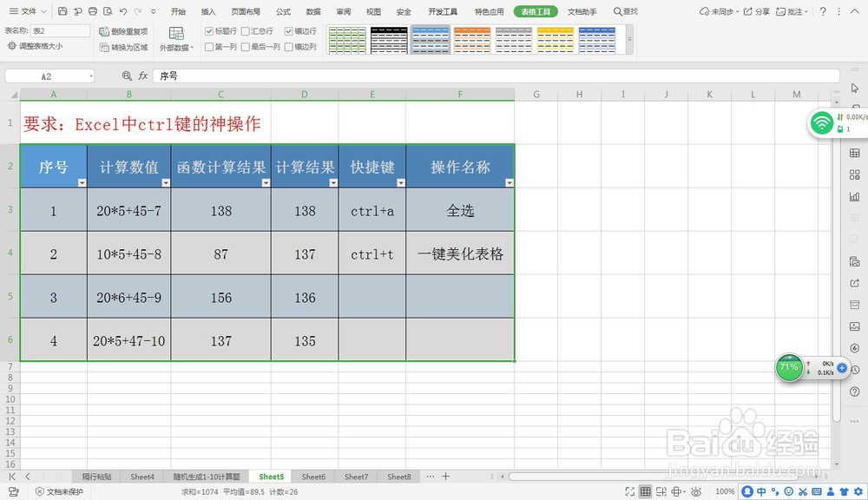Toggle eye protection mode in status bar
The height and width of the screenshot is (500, 868).
[x=696, y=491]
